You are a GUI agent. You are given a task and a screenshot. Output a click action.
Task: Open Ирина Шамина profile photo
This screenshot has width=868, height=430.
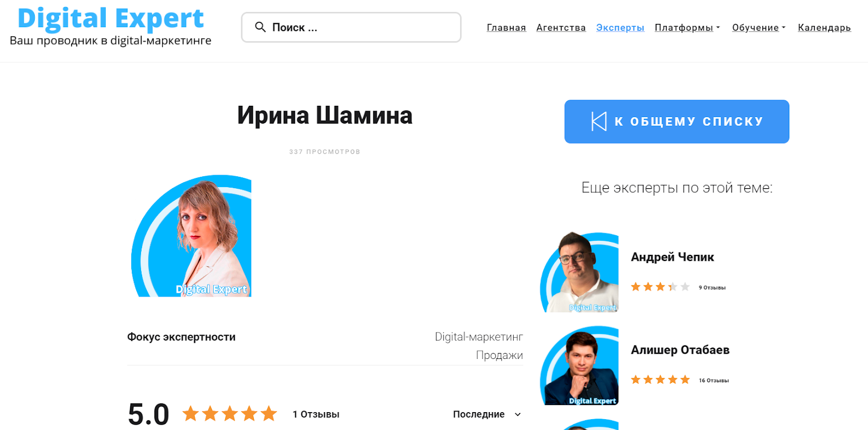tap(191, 236)
